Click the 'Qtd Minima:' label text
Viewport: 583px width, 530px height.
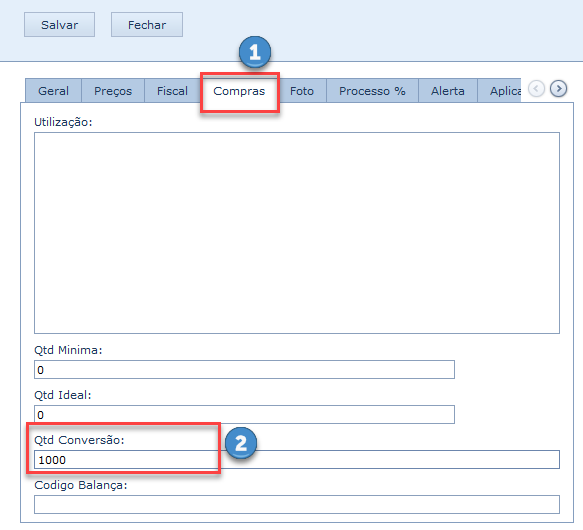coord(68,350)
